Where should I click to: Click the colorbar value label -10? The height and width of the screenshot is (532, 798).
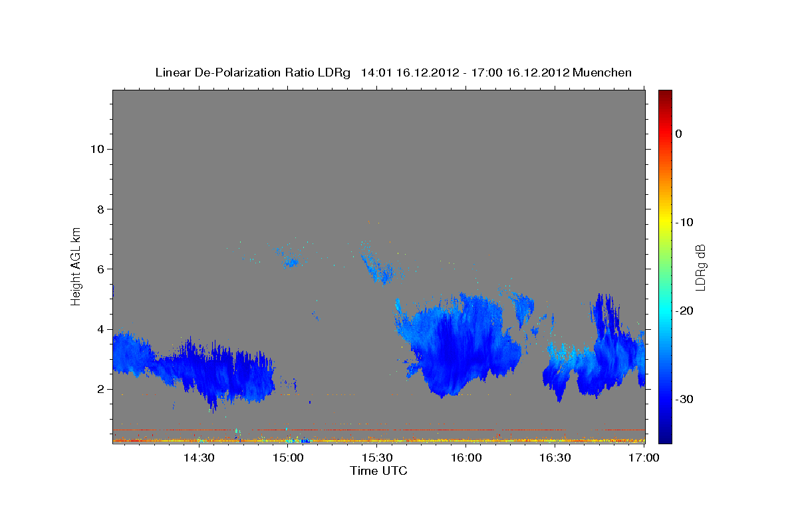point(684,222)
